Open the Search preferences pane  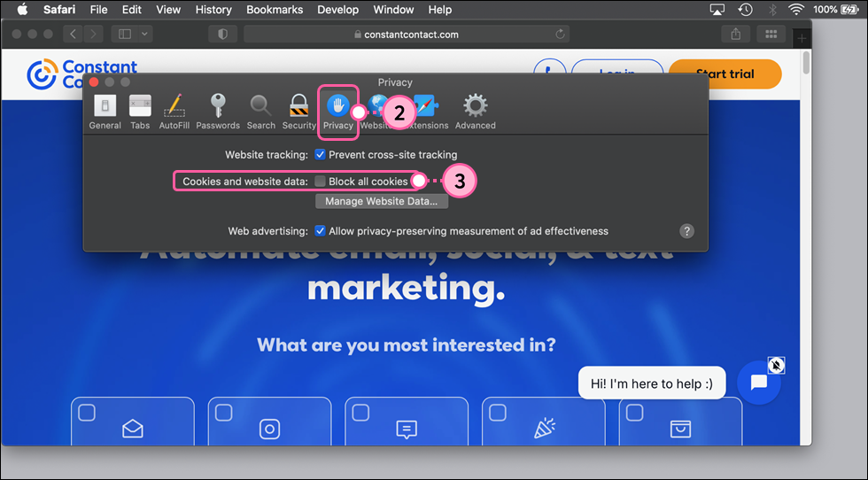click(x=260, y=112)
